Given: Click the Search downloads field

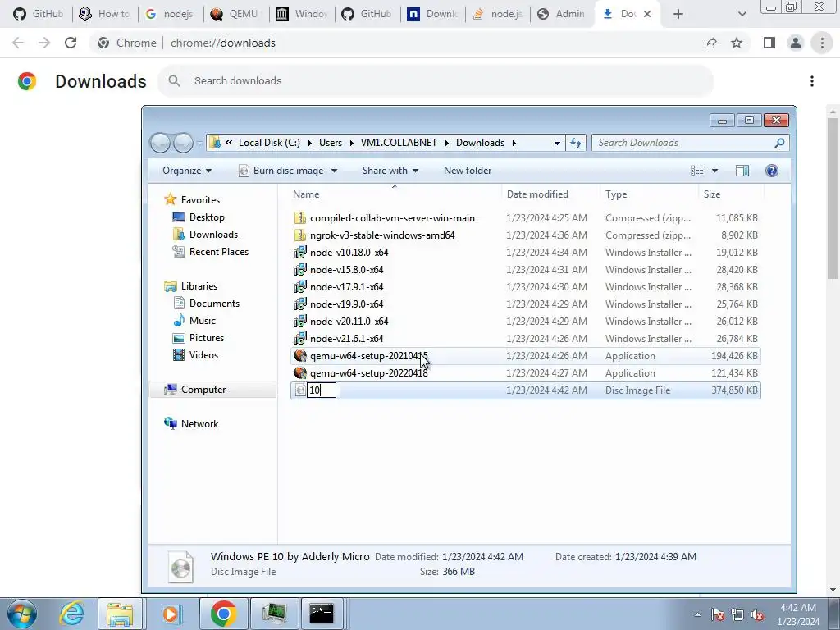Looking at the screenshot, I should [x=436, y=81].
